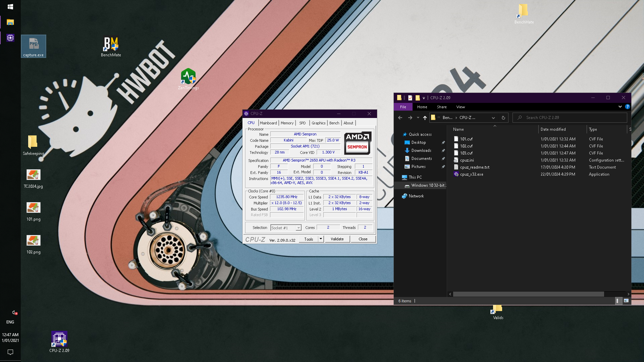The width and height of the screenshot is (644, 362).
Task: Select the cpuz_x32.exe file
Action: (472, 174)
